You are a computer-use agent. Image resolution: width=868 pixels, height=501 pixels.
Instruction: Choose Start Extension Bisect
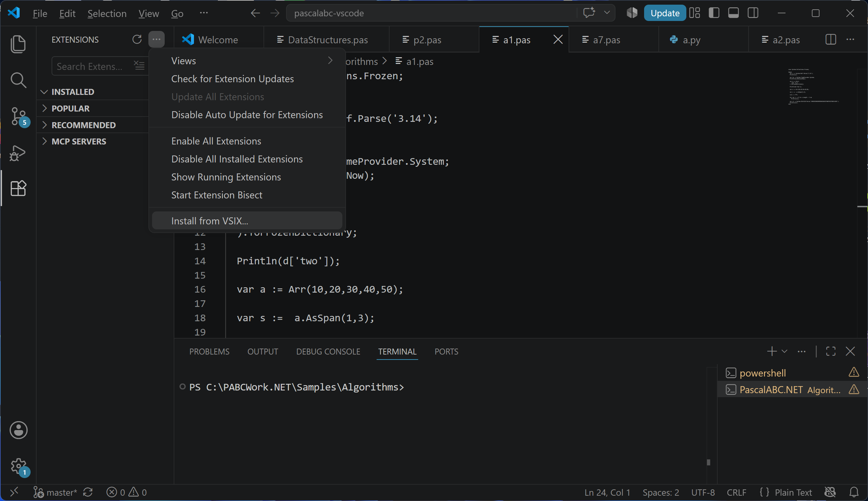point(247,195)
